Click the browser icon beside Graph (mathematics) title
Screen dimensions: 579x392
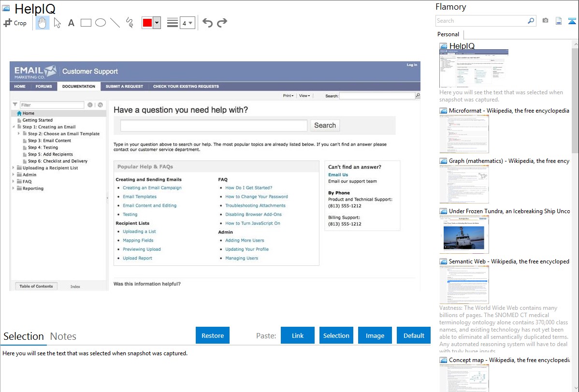pos(443,161)
